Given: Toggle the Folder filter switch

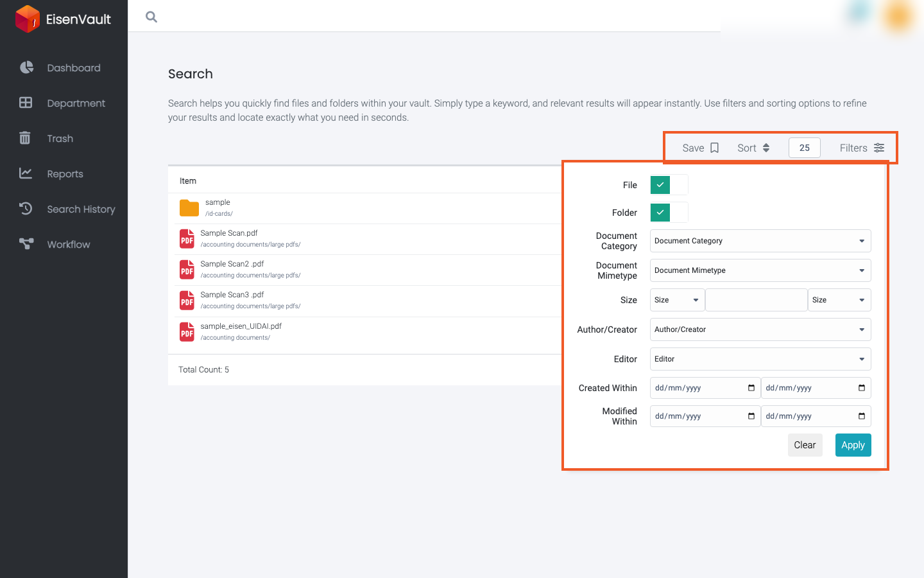Looking at the screenshot, I should click(669, 213).
